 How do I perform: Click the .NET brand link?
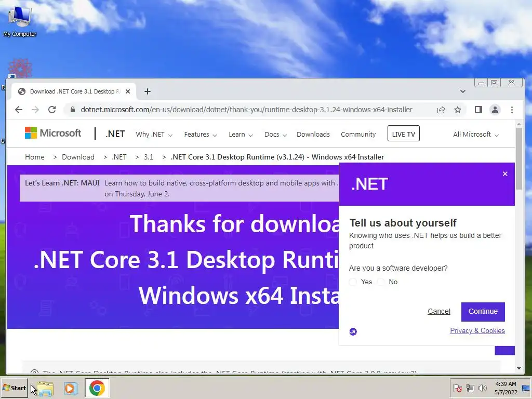pos(115,134)
